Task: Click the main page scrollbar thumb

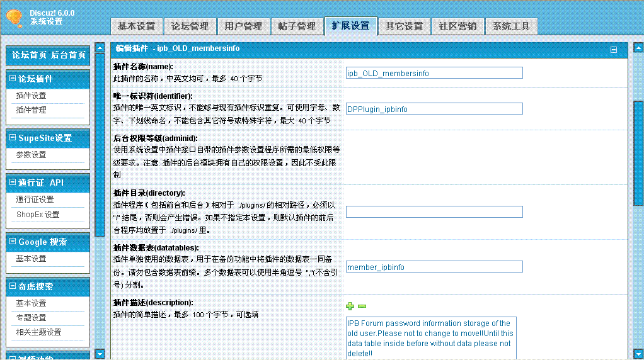Action: (x=638, y=154)
